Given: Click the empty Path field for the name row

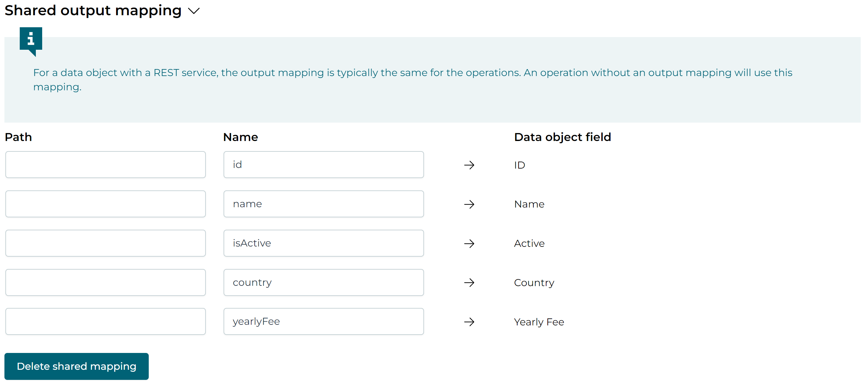Looking at the screenshot, I should tap(106, 204).
